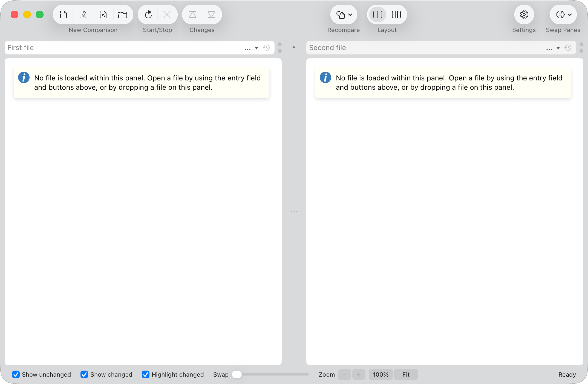Viewport: 588px width, 384px height.
Task: Click the info icon in left panel
Action: click(x=24, y=77)
